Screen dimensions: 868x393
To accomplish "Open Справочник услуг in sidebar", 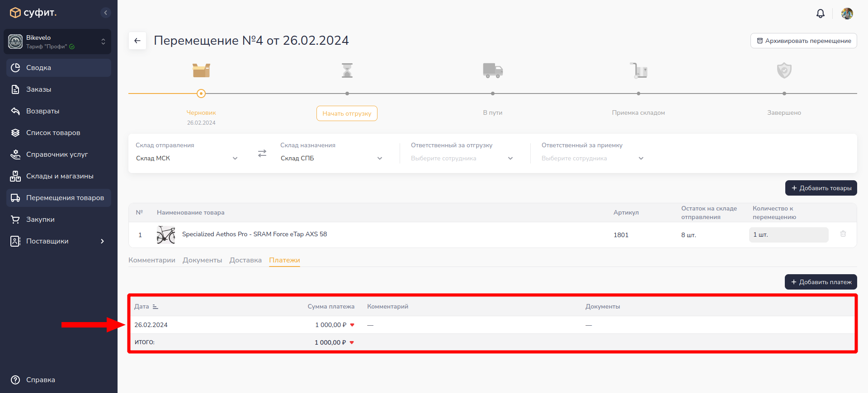I will [59, 154].
